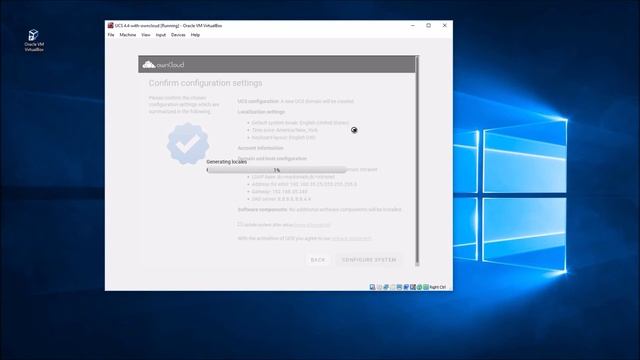Click the 'Generating locales' status text
This screenshot has height=360, width=640.
[x=227, y=162]
